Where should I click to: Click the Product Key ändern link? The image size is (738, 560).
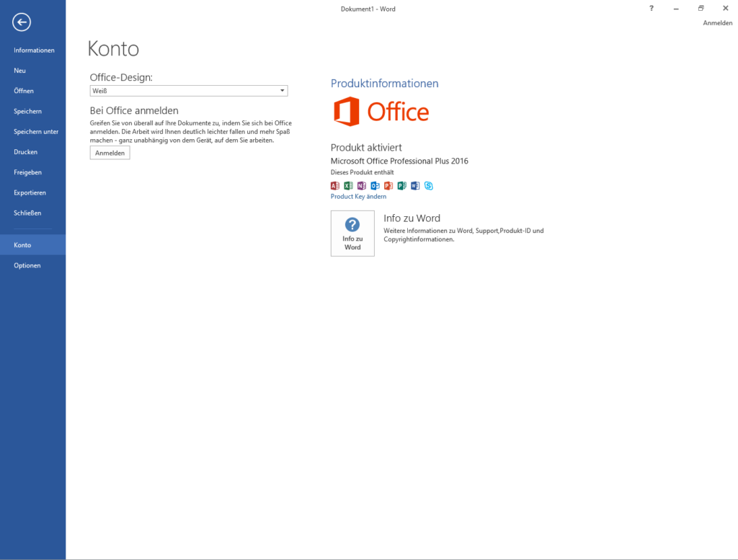coord(358,197)
